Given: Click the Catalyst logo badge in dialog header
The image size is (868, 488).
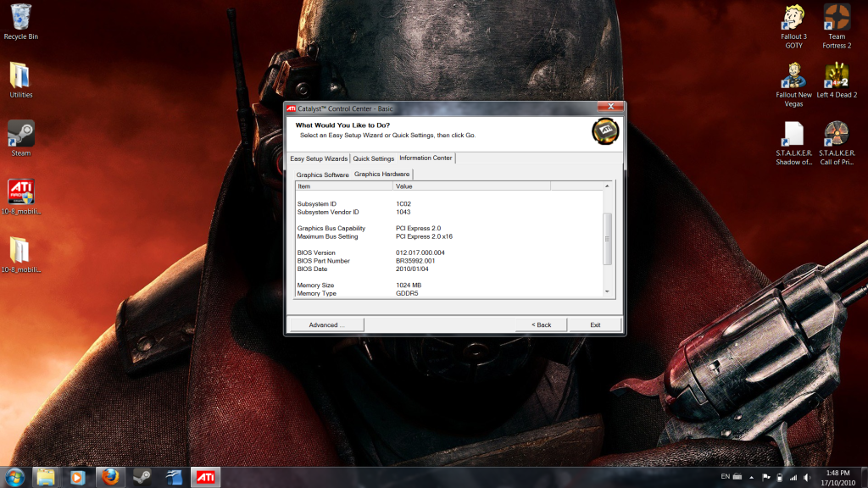Looking at the screenshot, I should click(x=605, y=131).
